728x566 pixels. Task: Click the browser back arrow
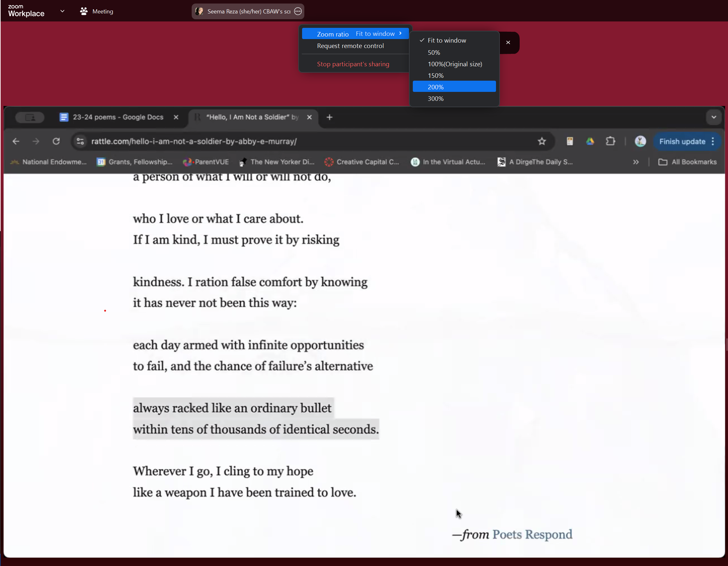[x=16, y=141]
